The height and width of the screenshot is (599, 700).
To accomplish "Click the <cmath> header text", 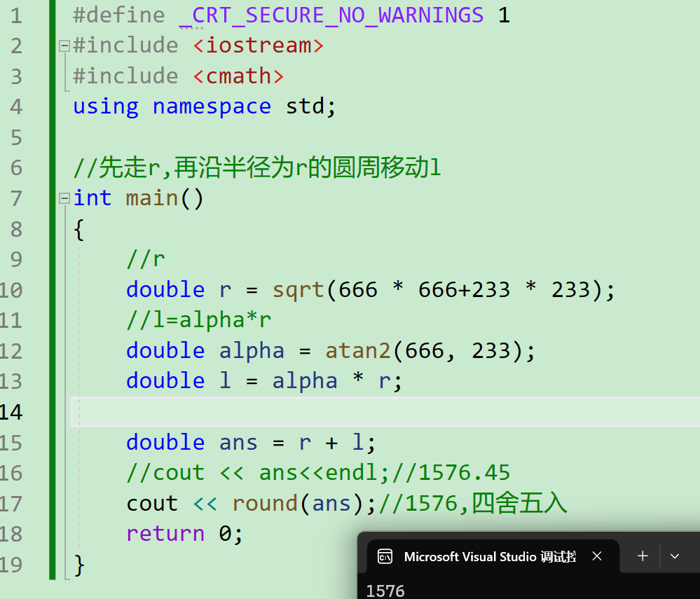I will [238, 76].
